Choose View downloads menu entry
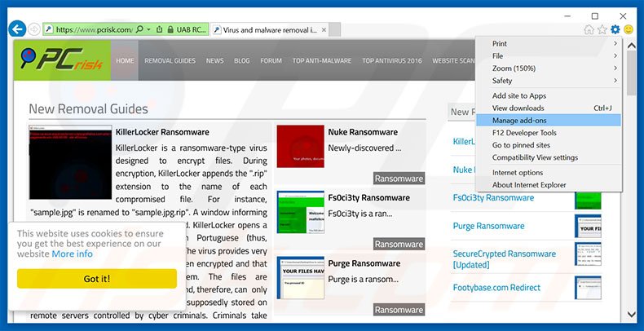Viewport: 644px width, 331px height. click(549, 108)
